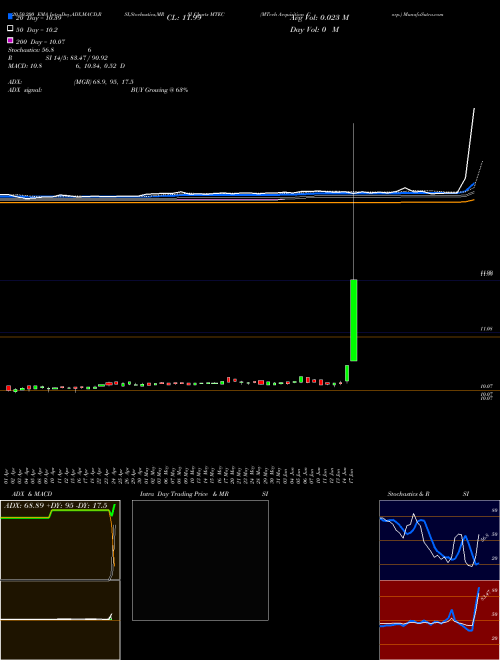The width and height of the screenshot is (500, 660).
Task: Click the 'SI 14/3: 83.47 / 99.92' reading
Action: click(77, 58)
